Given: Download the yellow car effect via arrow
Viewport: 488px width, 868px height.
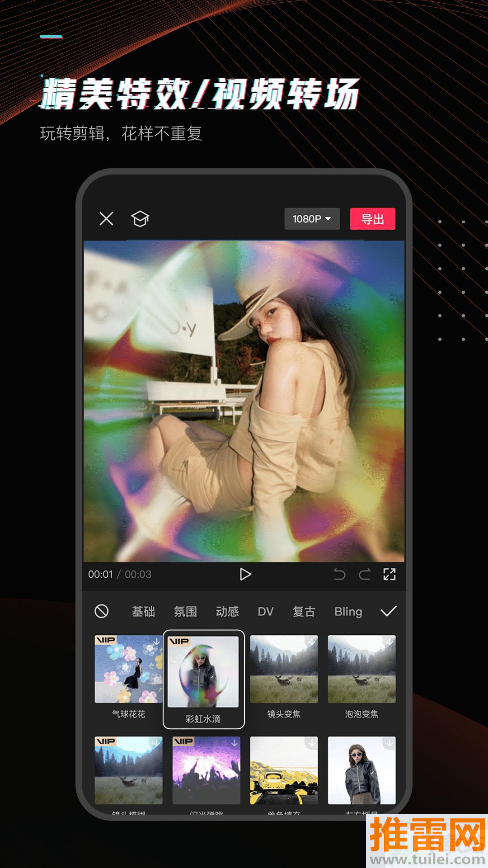Looking at the screenshot, I should click(312, 743).
